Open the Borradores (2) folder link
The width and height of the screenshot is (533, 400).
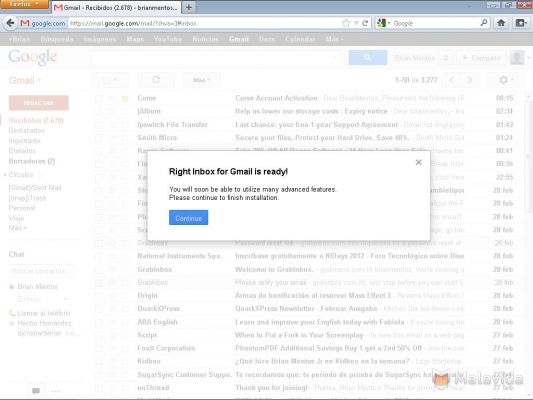[32, 161]
